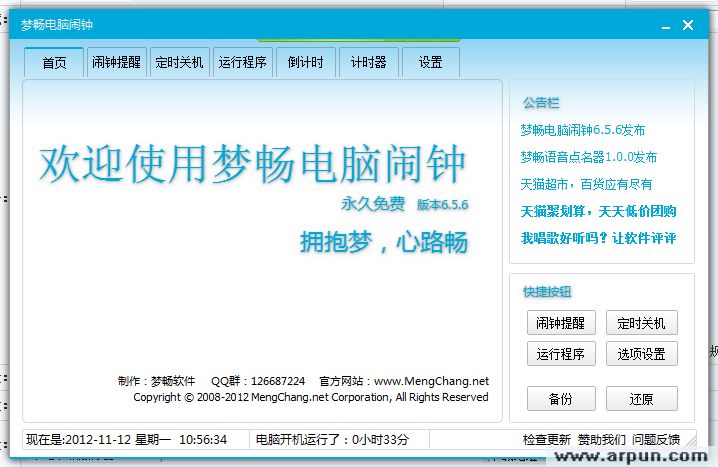Open the 倒计时 tab

tap(305, 62)
